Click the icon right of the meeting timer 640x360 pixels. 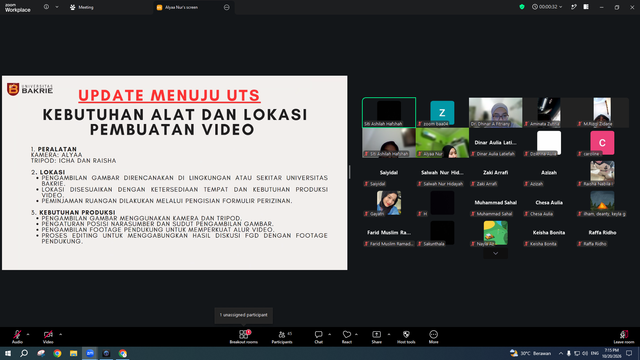[x=574, y=7]
